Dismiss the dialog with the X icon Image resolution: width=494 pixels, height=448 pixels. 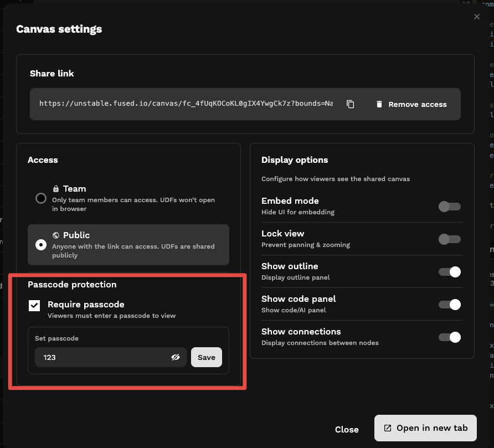[477, 16]
